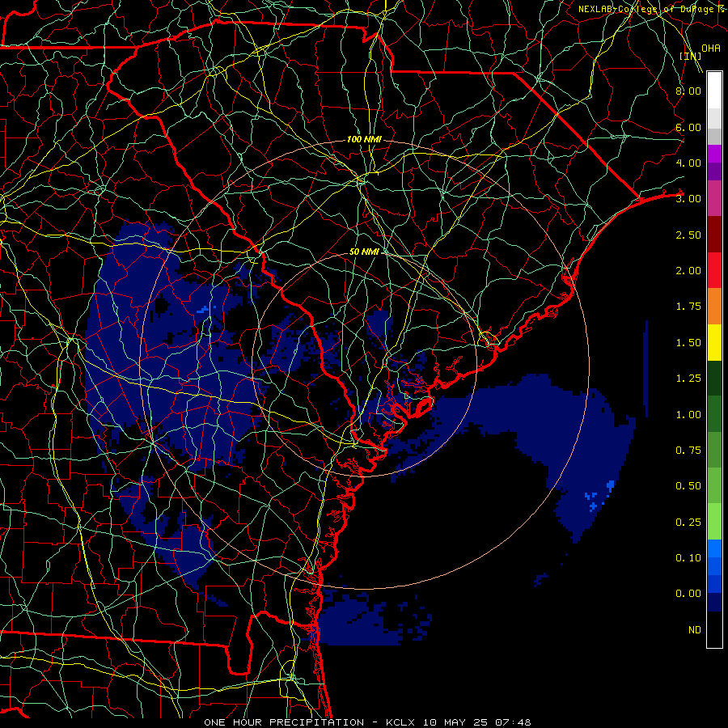Click the 8.00 legend value
728x728 pixels.
coord(688,91)
